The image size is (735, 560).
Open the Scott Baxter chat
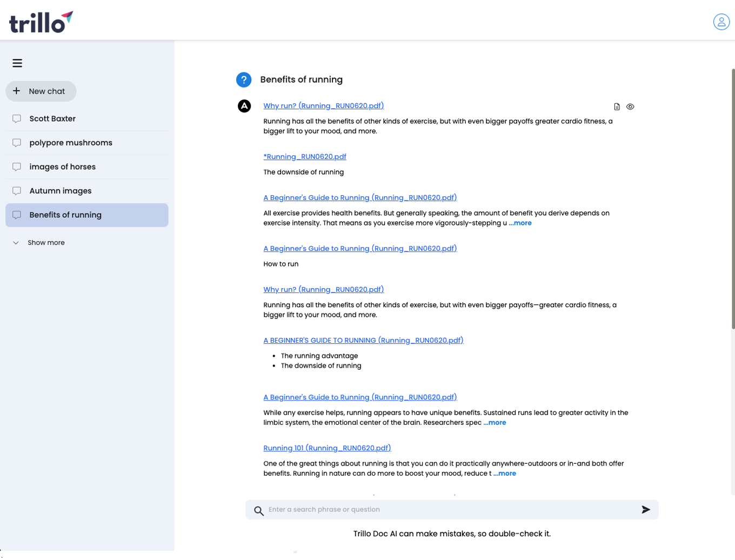pyautogui.click(x=52, y=119)
